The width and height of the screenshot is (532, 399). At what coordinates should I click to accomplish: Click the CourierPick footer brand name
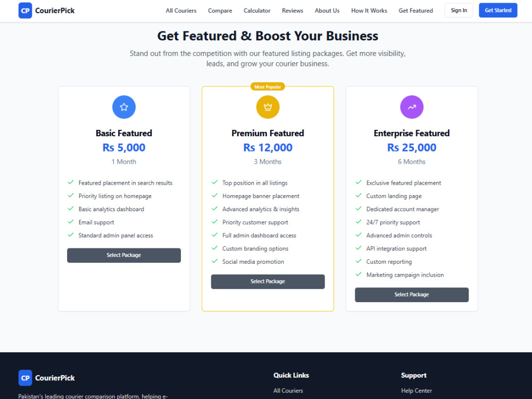(55, 378)
